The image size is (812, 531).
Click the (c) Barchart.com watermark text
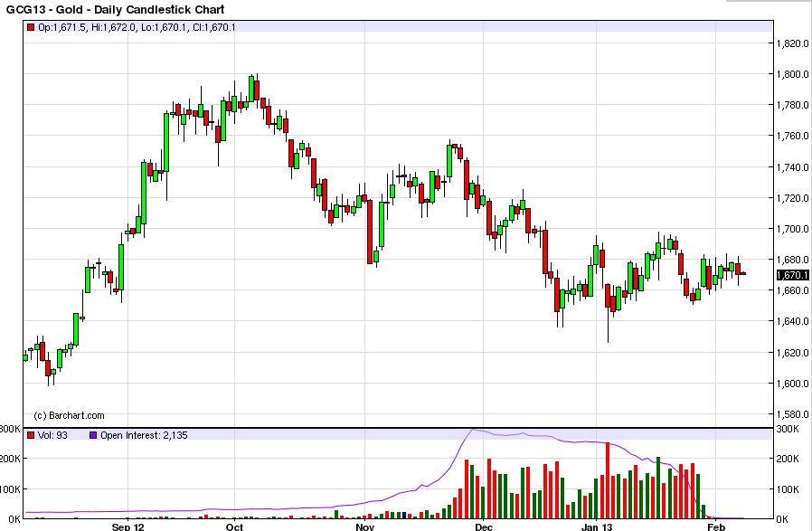click(x=69, y=415)
